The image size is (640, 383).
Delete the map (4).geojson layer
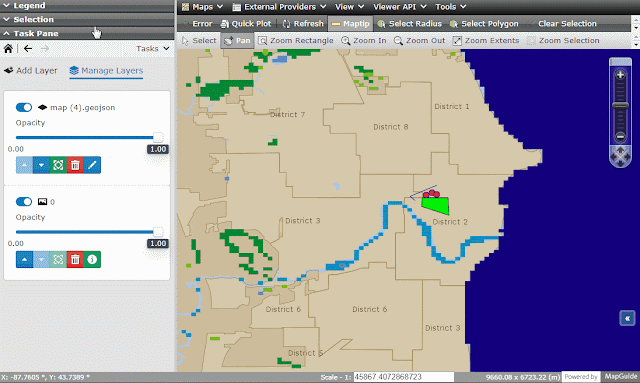75,165
